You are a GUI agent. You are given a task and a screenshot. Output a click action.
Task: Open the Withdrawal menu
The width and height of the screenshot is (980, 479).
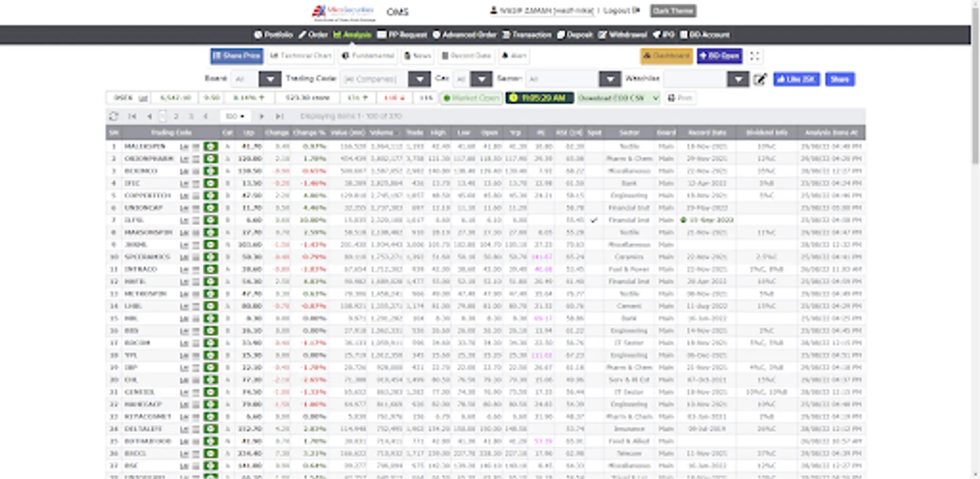click(623, 35)
